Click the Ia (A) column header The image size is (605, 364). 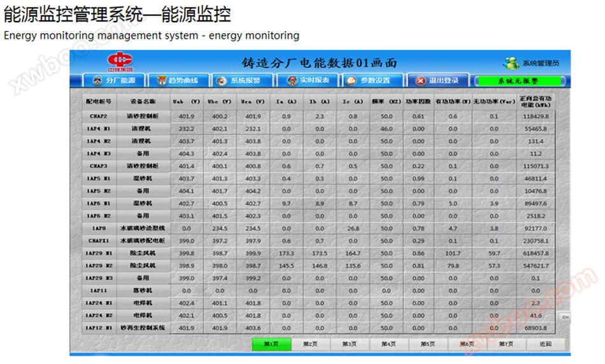287,101
